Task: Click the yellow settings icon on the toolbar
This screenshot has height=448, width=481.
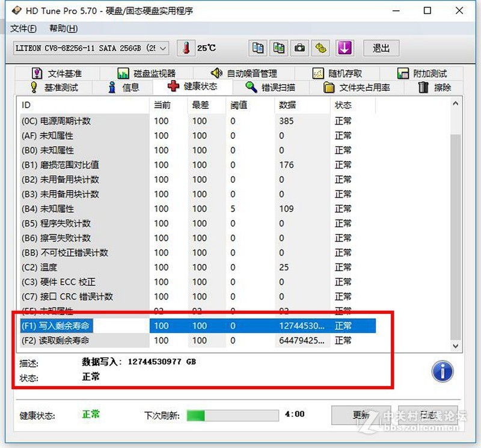Action: pos(320,48)
